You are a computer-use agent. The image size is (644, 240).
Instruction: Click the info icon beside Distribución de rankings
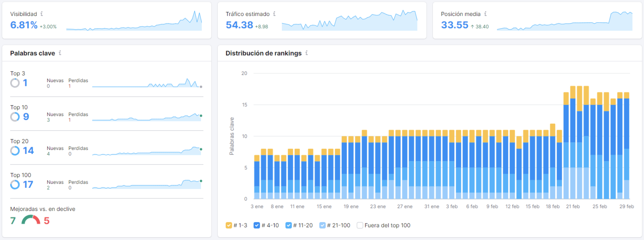(307, 53)
